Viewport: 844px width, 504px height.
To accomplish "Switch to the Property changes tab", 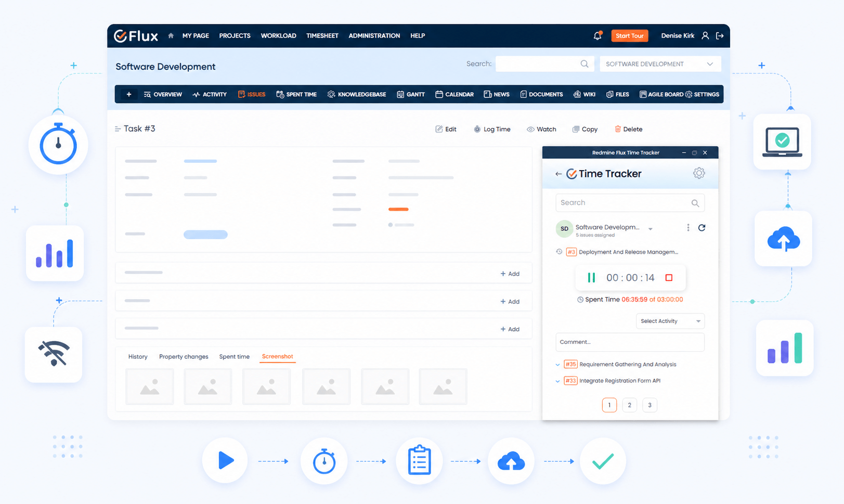I will (x=184, y=357).
